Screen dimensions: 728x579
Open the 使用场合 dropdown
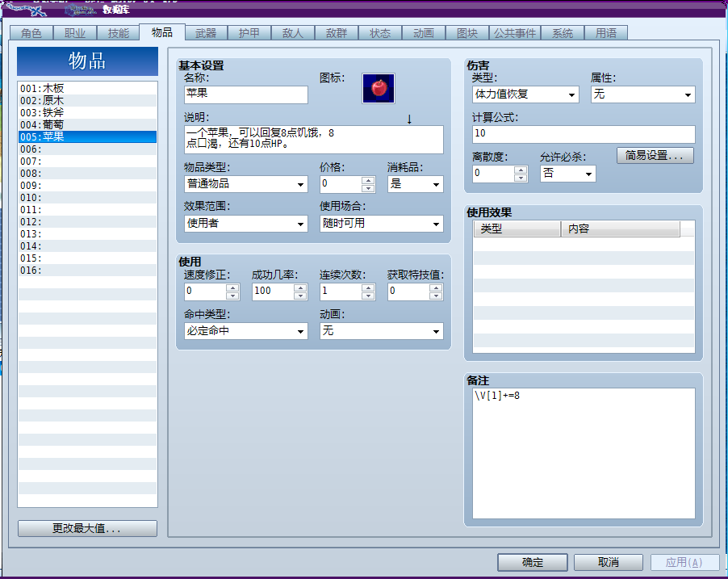pyautogui.click(x=381, y=224)
